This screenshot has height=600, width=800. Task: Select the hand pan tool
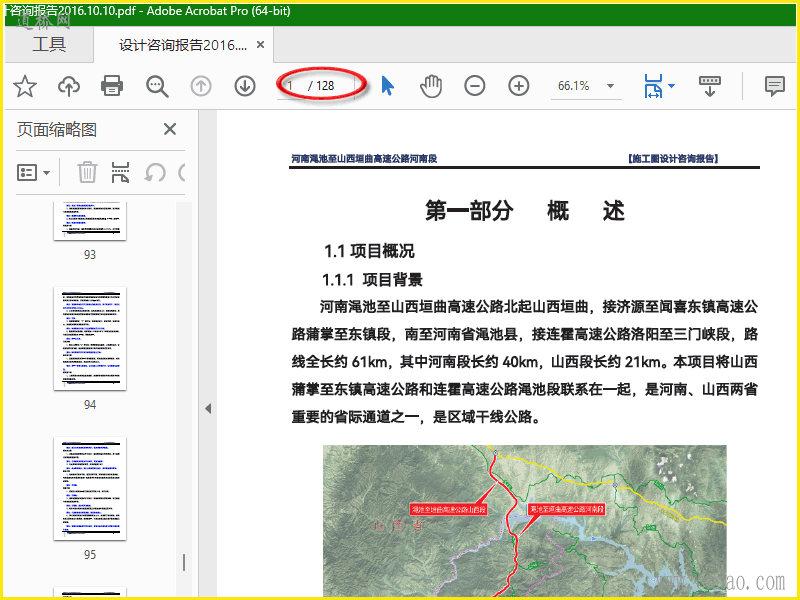pos(431,86)
